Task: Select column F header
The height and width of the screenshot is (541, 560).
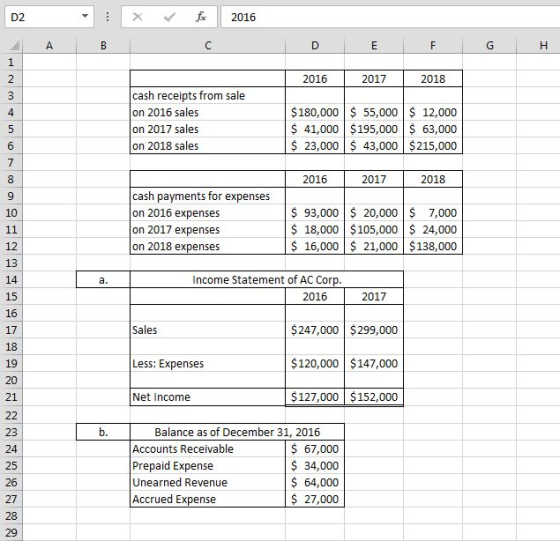Action: pos(433,46)
